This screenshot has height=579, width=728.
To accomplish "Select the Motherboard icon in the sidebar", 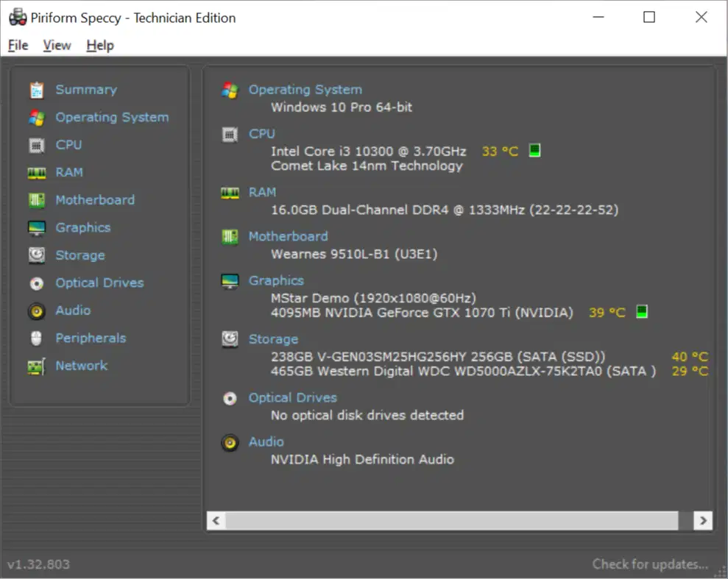I will tap(36, 199).
